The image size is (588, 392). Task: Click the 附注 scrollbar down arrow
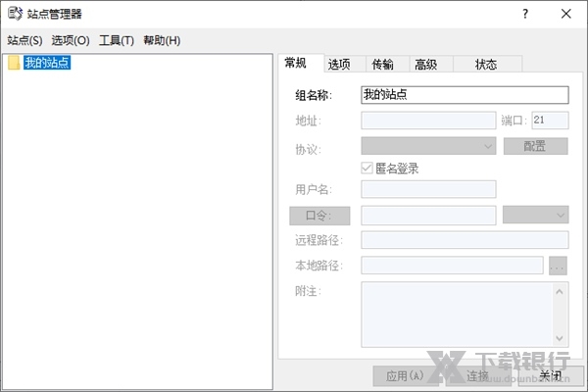click(x=560, y=338)
